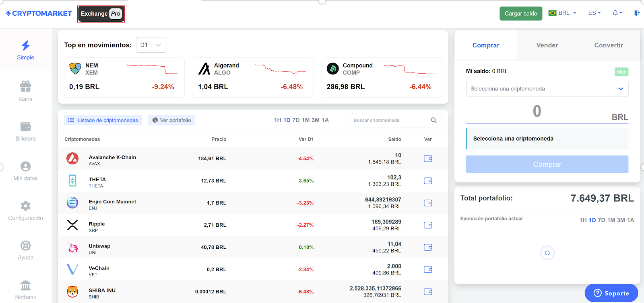This screenshot has width=644, height=303.
Task: Select 7D in crypto list timeframe
Action: point(296,120)
